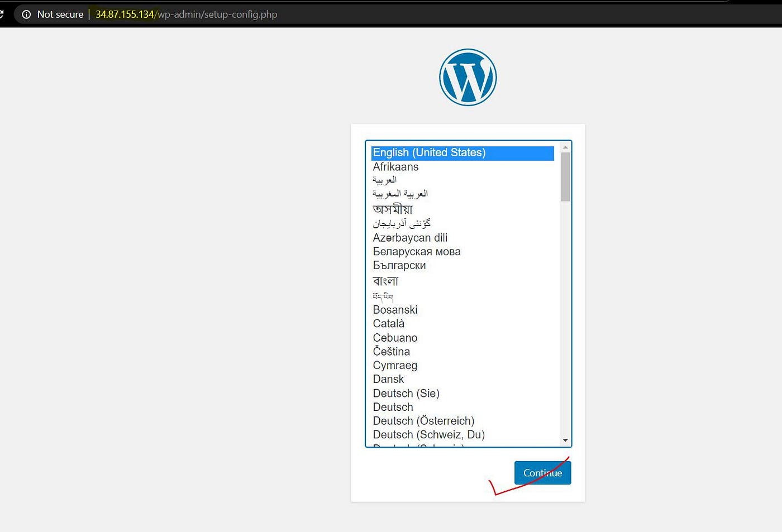The image size is (782, 532).
Task: Select Afrikaans from the language list
Action: [x=462, y=167]
